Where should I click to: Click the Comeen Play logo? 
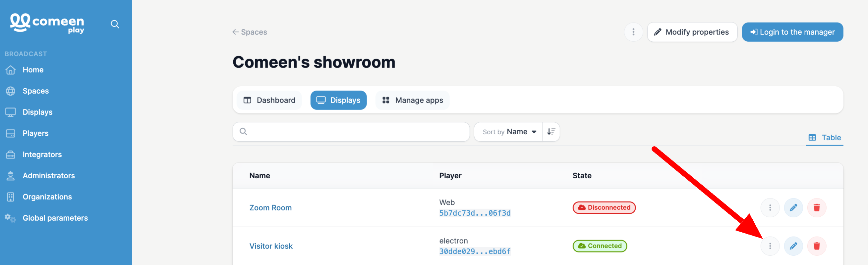click(x=47, y=23)
